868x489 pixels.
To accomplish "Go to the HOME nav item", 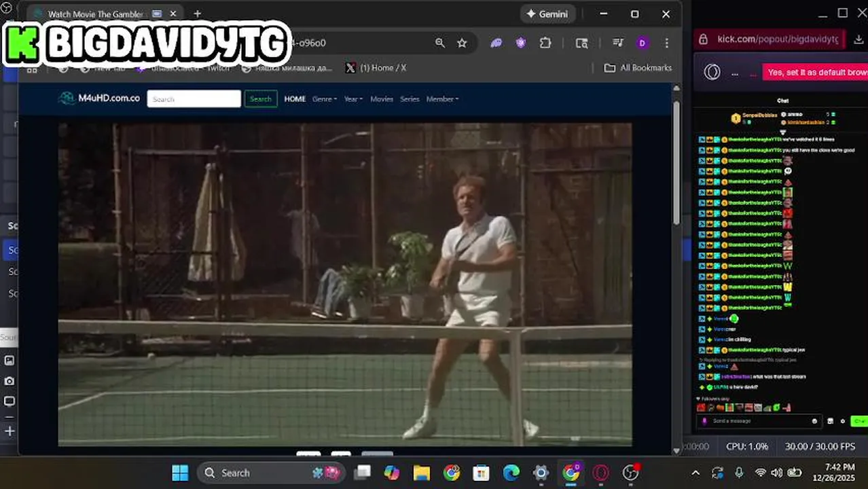I will 295,99.
